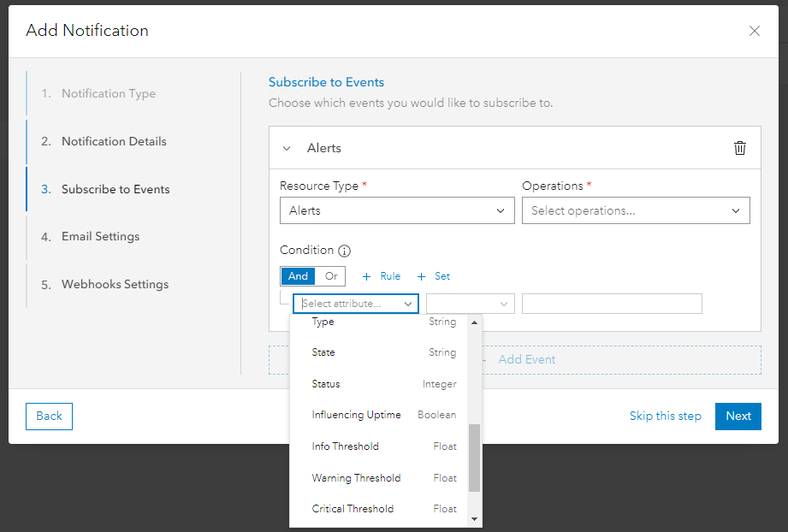The height and width of the screenshot is (532, 788).
Task: Click the Back button
Action: [49, 417]
